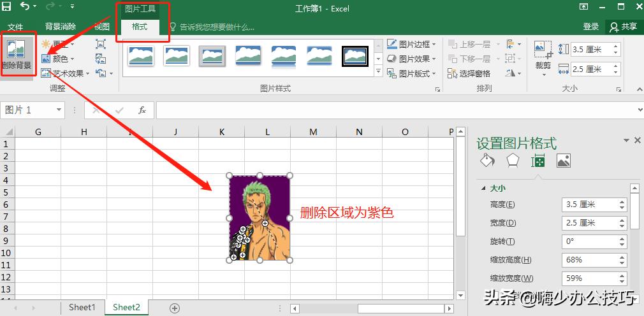This screenshot has height=316, width=644.
Task: Click the ribbon shape height field 3.5 厘米
Action: (590, 50)
